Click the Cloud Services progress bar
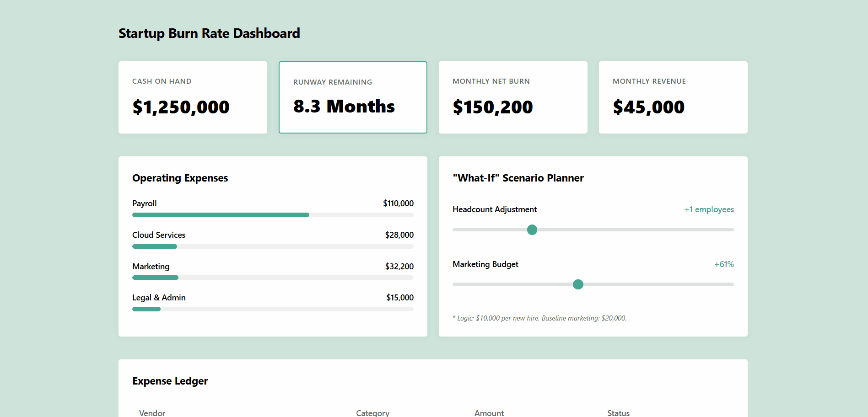The image size is (868, 417). [273, 246]
